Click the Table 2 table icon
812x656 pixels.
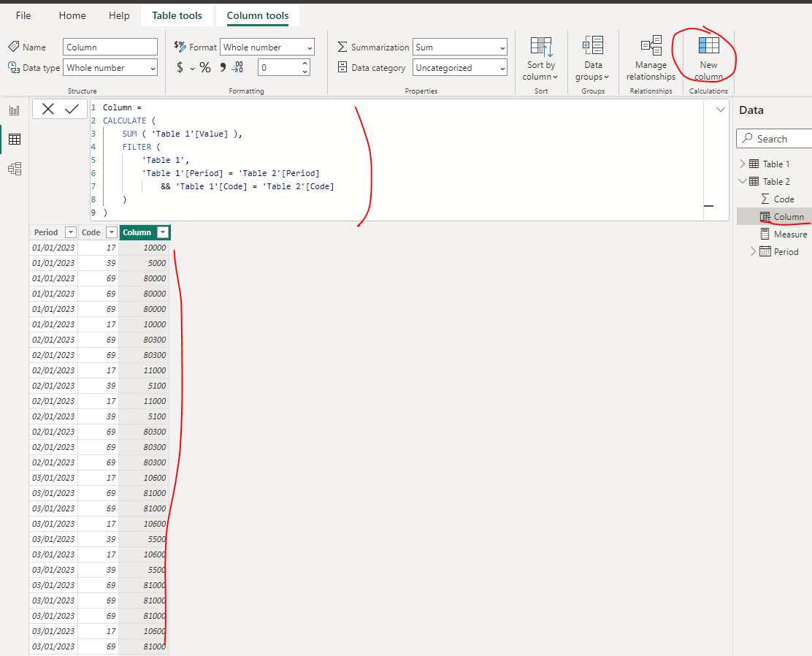(x=754, y=181)
